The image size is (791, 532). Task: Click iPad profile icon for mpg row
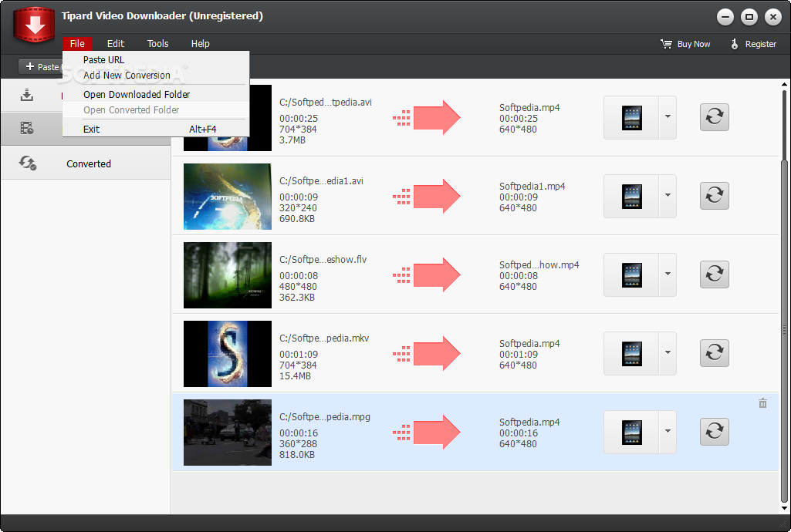(631, 432)
